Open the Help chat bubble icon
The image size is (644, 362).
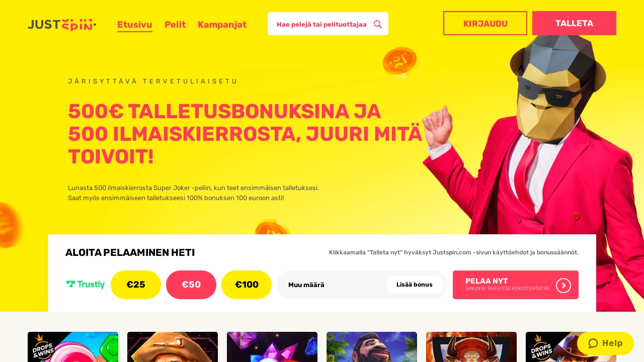pyautogui.click(x=593, y=343)
